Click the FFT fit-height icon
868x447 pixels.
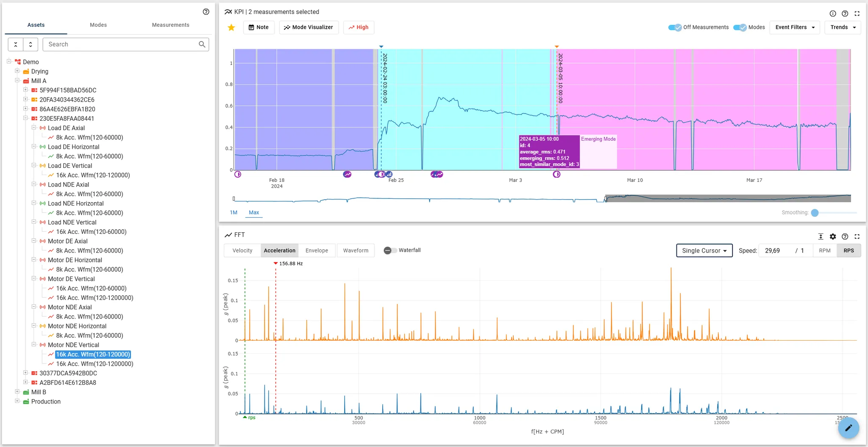point(821,236)
